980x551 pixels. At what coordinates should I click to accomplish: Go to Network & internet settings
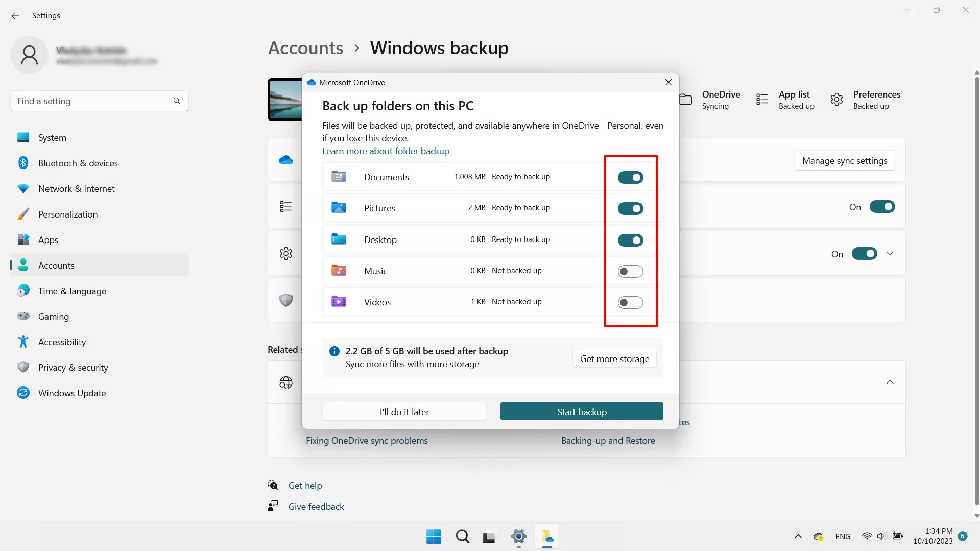[x=100, y=189]
